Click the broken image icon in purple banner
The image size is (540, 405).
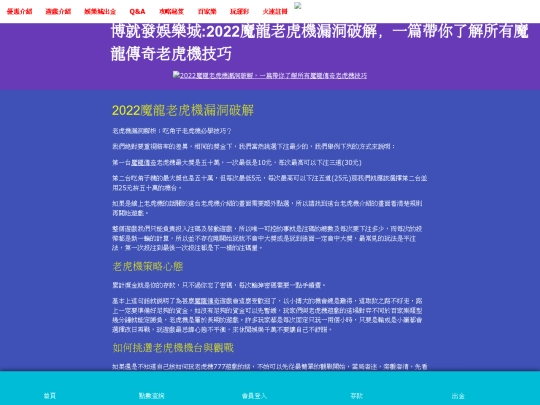click(176, 75)
